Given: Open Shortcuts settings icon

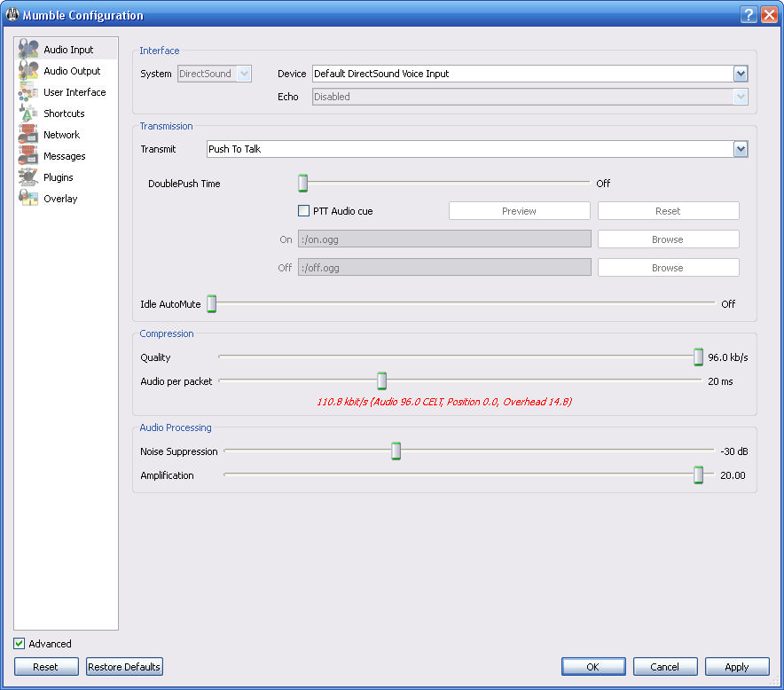Looking at the screenshot, I should pos(28,114).
